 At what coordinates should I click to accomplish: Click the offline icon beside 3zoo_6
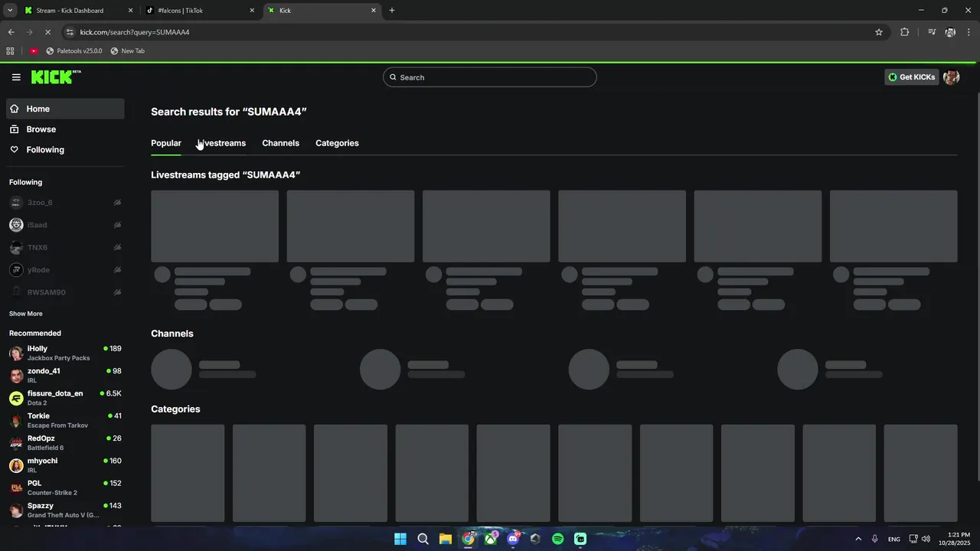click(x=117, y=203)
